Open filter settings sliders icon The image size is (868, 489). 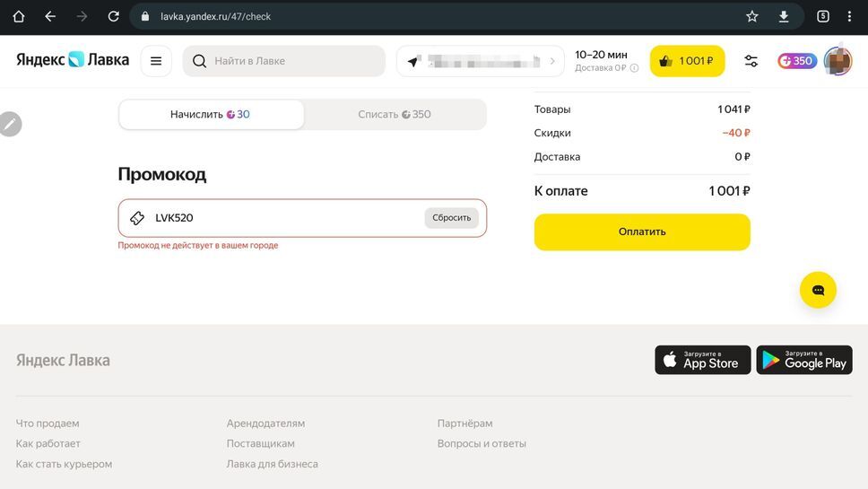click(x=751, y=61)
